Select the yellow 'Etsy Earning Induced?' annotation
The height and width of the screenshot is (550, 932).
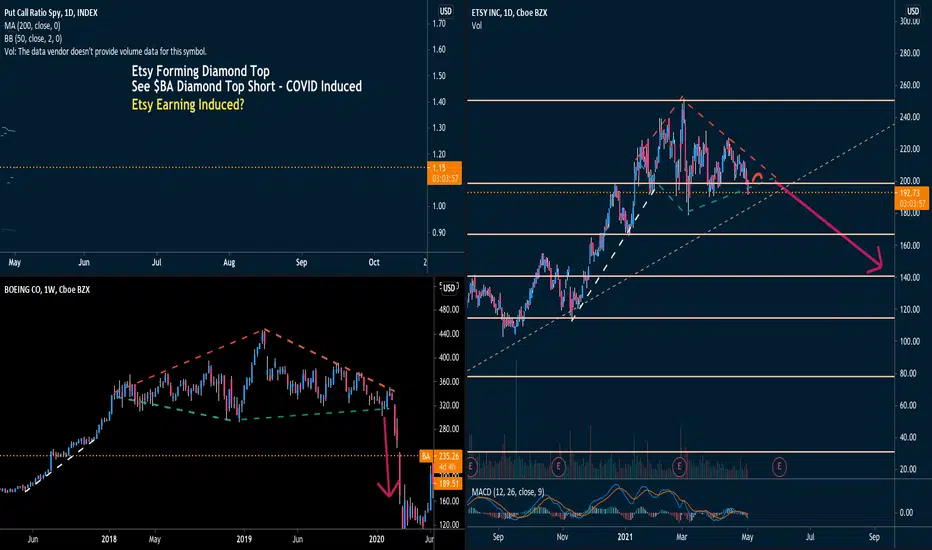(x=188, y=105)
